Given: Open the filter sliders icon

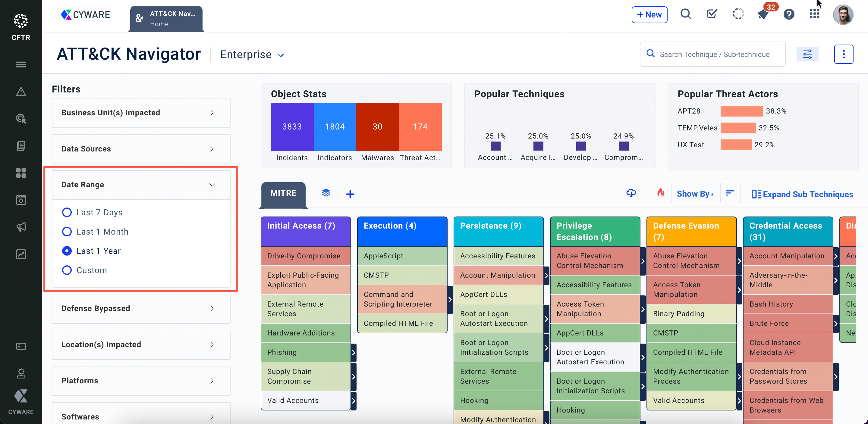Looking at the screenshot, I should (x=807, y=54).
